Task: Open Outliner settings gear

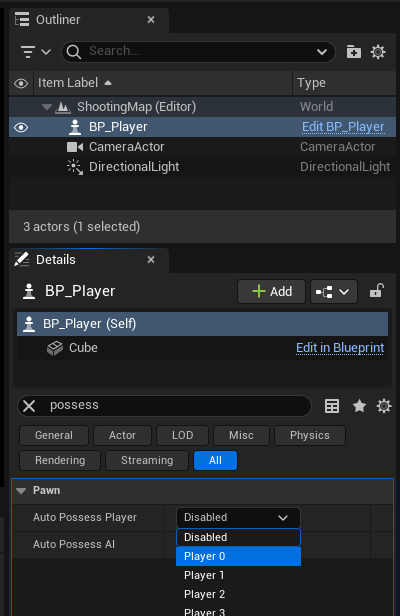Action: coord(378,51)
